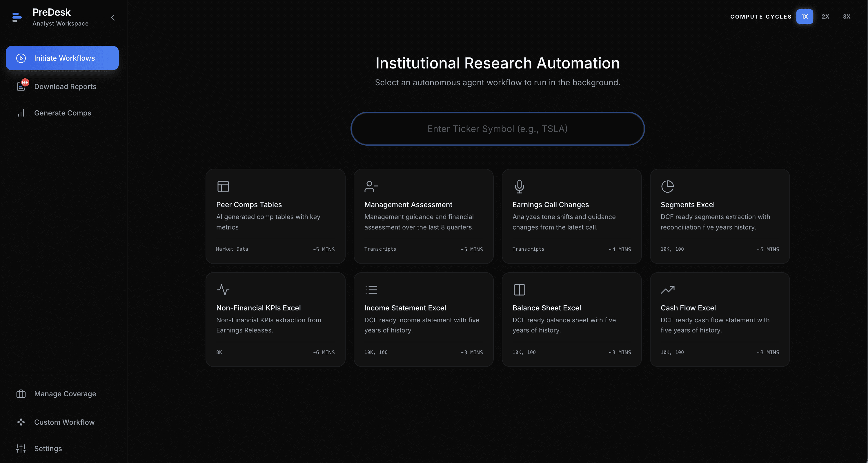Click the Segments Excel pie chart icon
This screenshot has width=868, height=463.
(667, 186)
